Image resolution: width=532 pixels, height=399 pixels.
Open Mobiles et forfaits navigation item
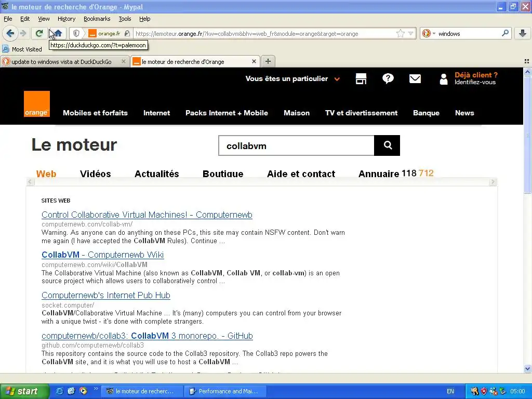point(96,113)
